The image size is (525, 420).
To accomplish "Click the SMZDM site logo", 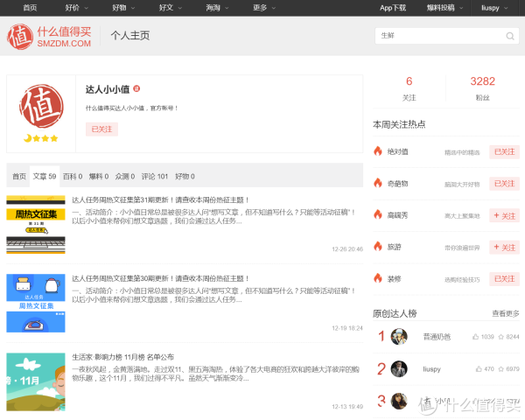I will tap(49, 37).
